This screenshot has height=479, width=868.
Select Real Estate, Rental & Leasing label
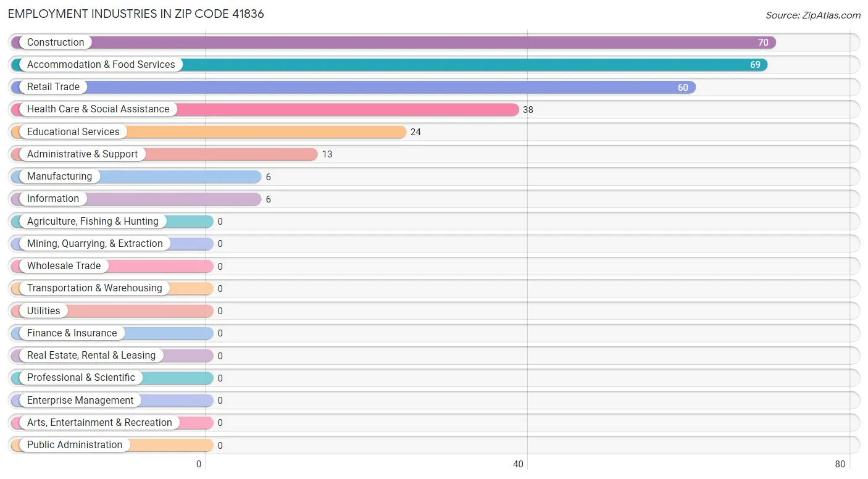(x=91, y=356)
